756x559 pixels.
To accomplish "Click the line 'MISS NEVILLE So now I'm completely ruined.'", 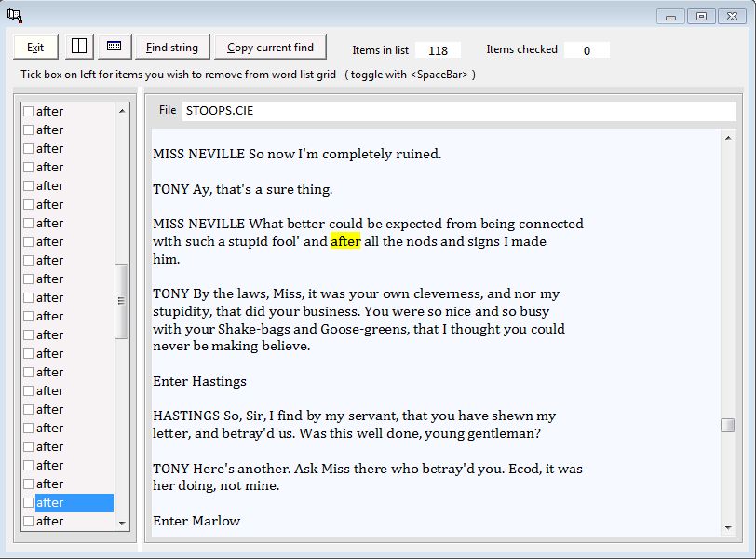I will coord(297,154).
